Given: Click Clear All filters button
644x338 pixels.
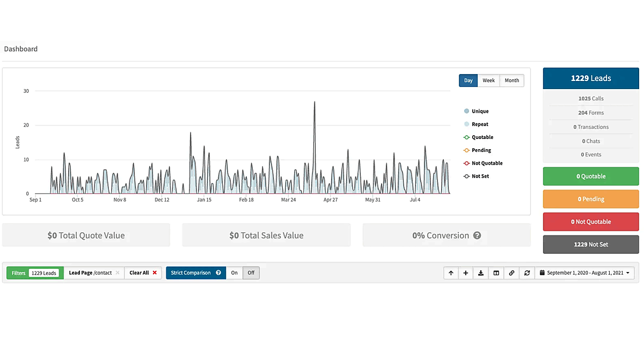Looking at the screenshot, I should click(143, 273).
